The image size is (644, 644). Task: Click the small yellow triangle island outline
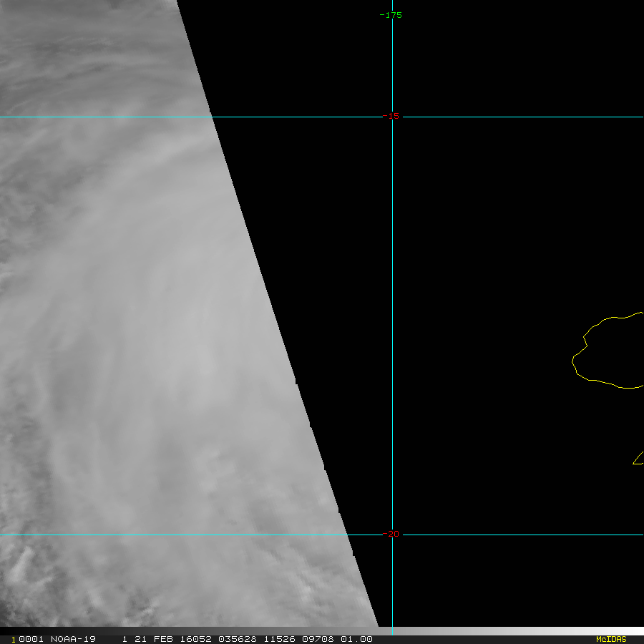click(x=639, y=458)
